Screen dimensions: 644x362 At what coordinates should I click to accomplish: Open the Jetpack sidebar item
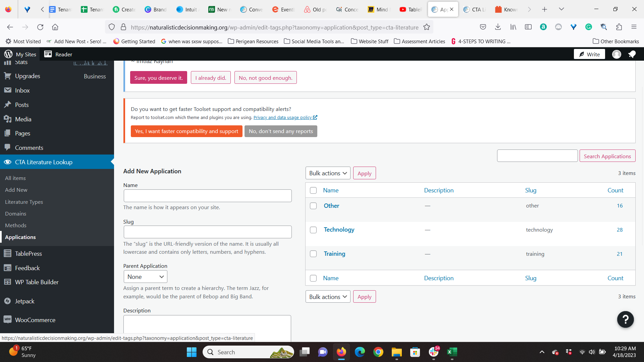[x=24, y=301]
